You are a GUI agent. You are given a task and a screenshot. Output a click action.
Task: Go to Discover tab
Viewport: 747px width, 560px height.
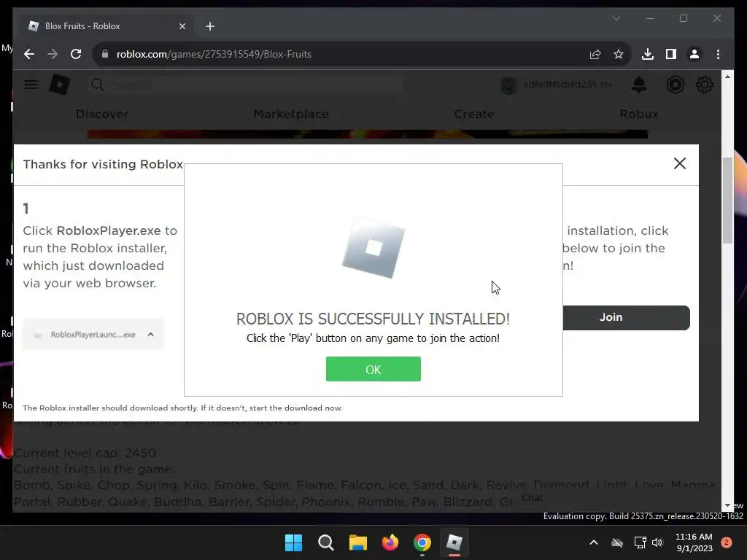(102, 114)
